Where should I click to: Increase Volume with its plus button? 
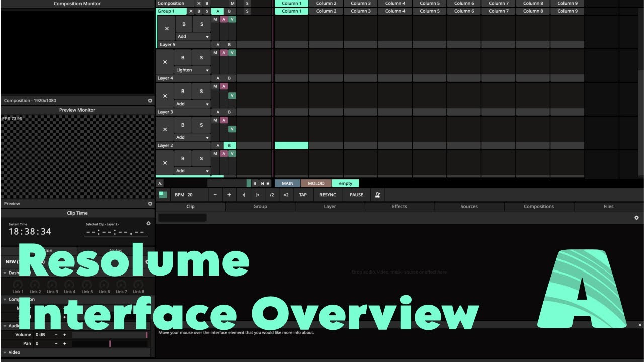[64, 335]
